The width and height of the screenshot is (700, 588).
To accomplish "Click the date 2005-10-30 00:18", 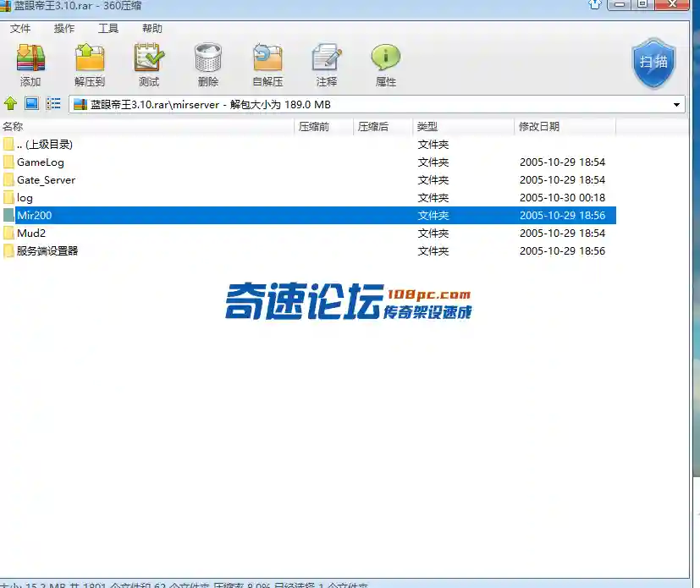I will click(x=562, y=198).
